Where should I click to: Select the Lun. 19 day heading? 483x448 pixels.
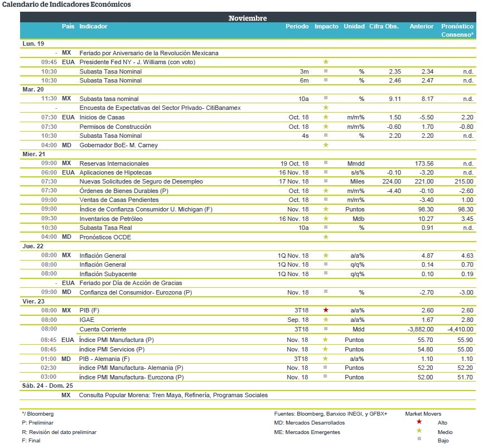(x=33, y=44)
